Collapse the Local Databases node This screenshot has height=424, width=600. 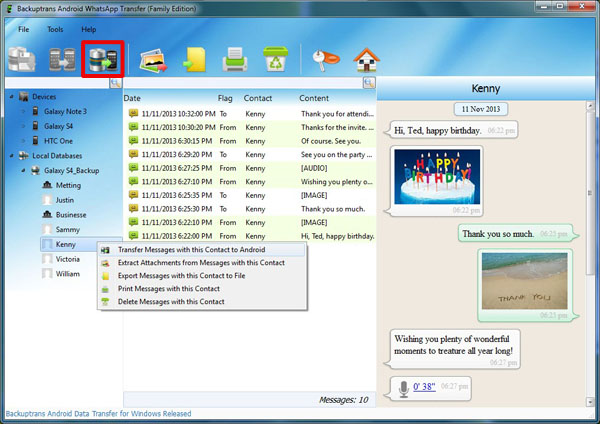[x=11, y=156]
